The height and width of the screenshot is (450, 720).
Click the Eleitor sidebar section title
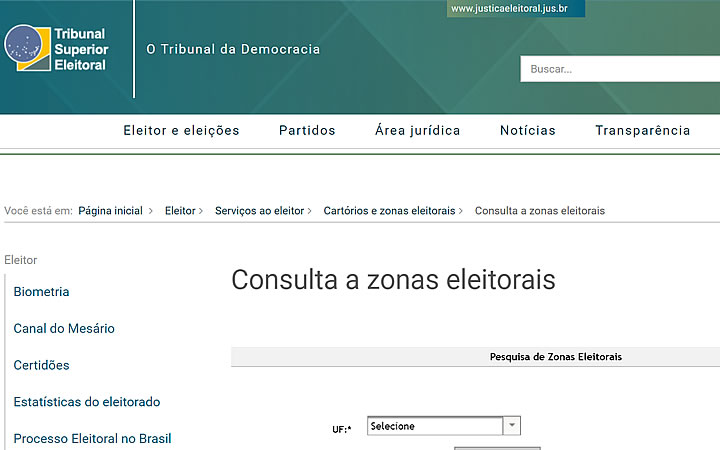pyautogui.click(x=21, y=260)
